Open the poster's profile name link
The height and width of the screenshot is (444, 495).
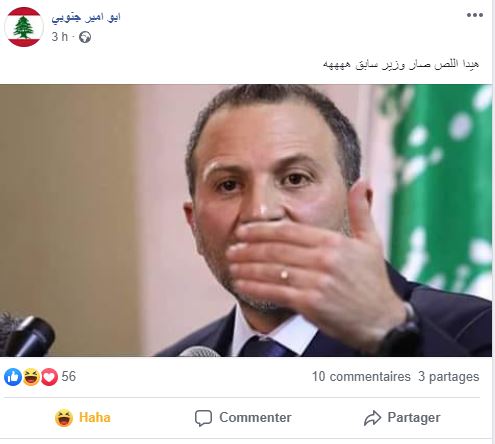[x=86, y=17]
